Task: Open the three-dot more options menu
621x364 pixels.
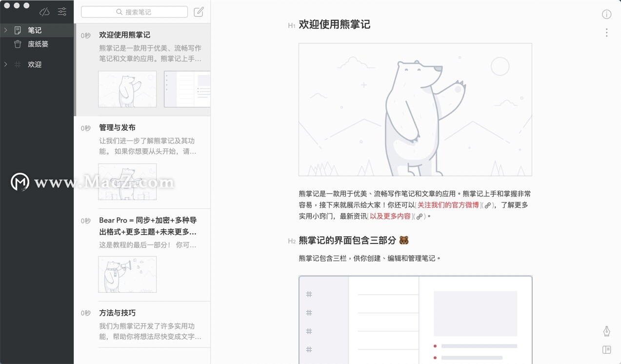Action: [606, 33]
